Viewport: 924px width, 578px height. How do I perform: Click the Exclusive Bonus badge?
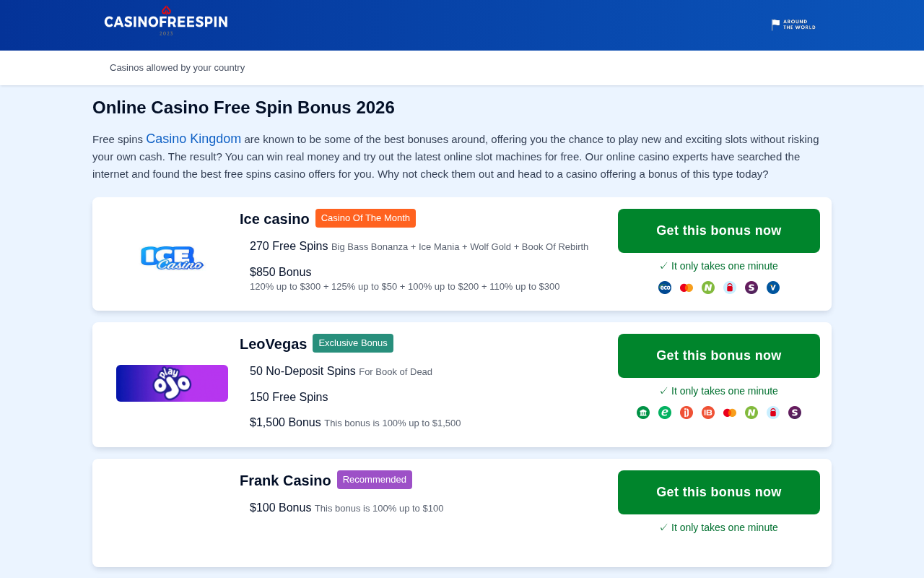point(353,343)
